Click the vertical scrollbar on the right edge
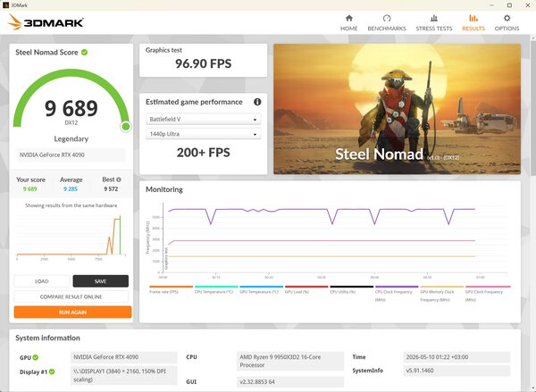Screen dimensions: 536x392 click(533, 109)
